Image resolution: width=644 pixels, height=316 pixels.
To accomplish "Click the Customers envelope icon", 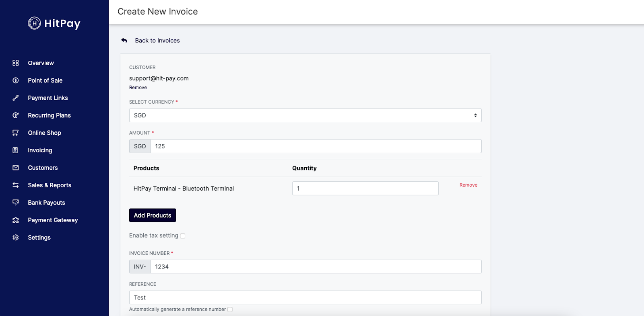I will point(16,168).
